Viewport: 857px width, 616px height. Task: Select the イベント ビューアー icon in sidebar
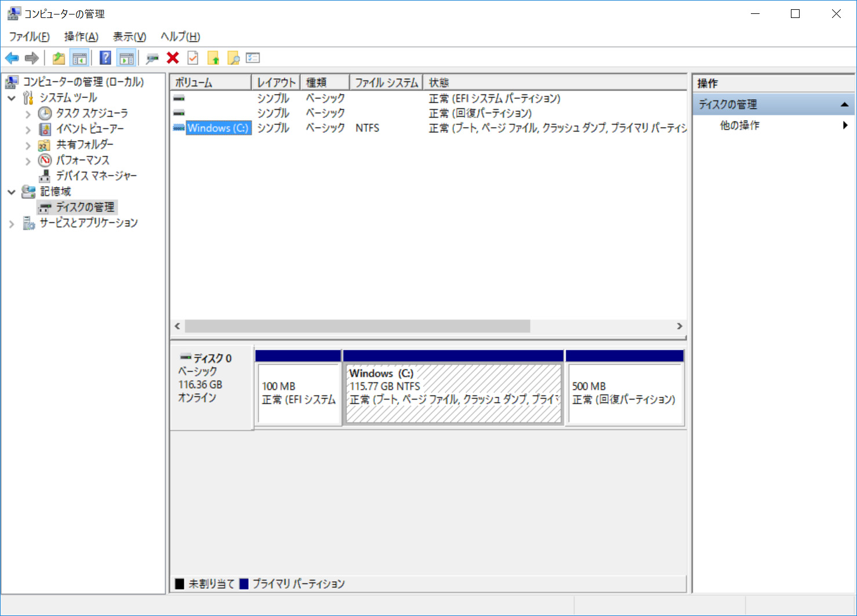pos(45,129)
